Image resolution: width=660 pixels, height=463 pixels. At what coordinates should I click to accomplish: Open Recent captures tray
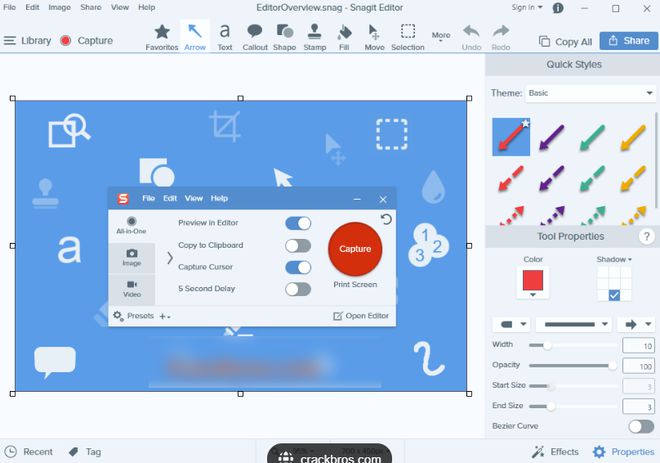coord(29,452)
